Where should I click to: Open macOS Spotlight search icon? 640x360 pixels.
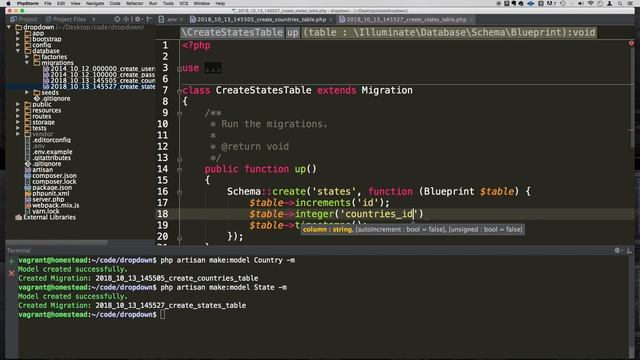(x=620, y=3)
